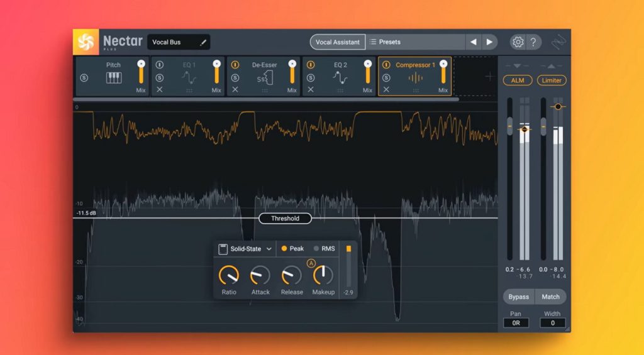The width and height of the screenshot is (644, 355).
Task: Adjust the Pitch module Mix slider
Action: click(x=141, y=72)
